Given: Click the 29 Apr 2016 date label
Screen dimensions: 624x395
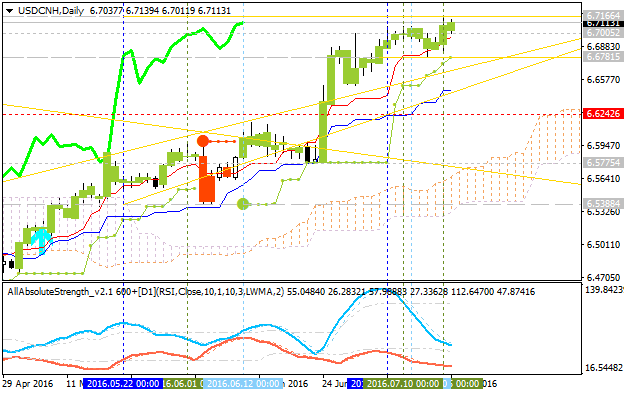Looking at the screenshot, I should click(28, 384).
